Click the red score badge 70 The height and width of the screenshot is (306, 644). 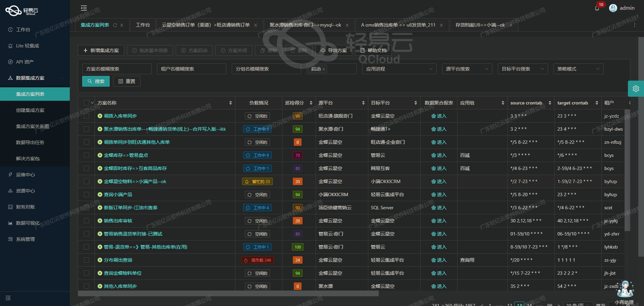298,155
